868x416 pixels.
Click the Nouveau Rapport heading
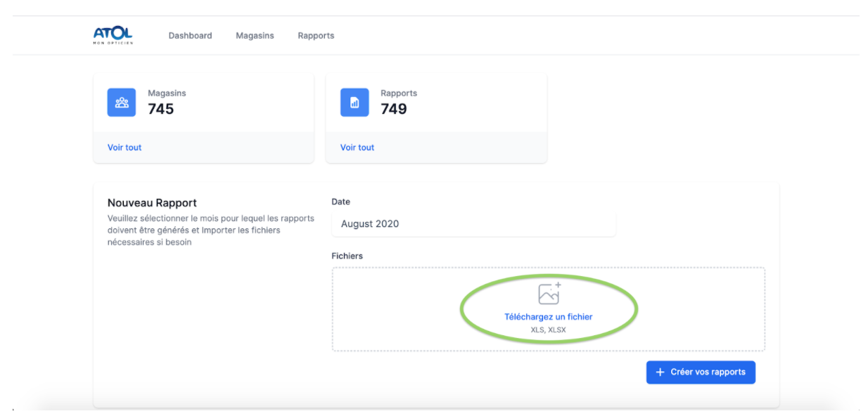(152, 203)
